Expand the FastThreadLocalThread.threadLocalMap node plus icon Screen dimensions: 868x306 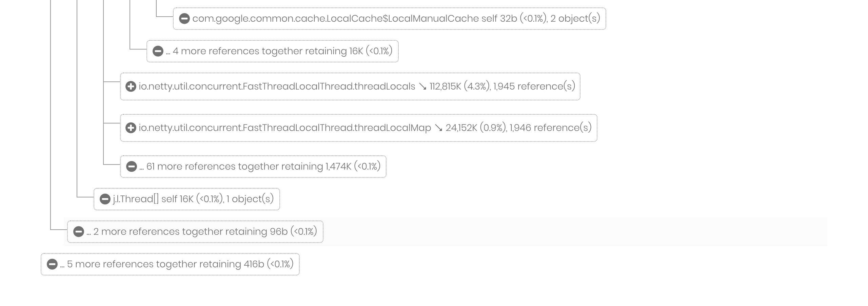tap(131, 128)
